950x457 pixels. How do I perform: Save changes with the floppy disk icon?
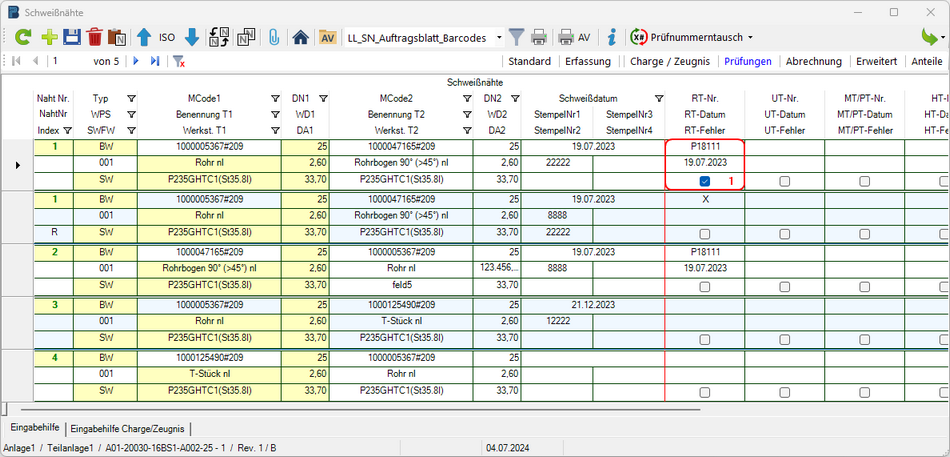click(71, 37)
